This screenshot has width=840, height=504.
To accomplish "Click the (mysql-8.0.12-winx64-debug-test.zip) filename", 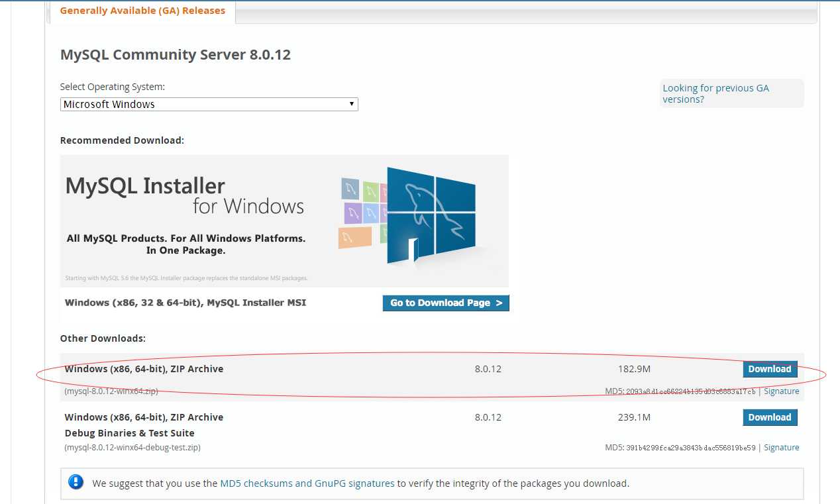I will click(x=132, y=448).
